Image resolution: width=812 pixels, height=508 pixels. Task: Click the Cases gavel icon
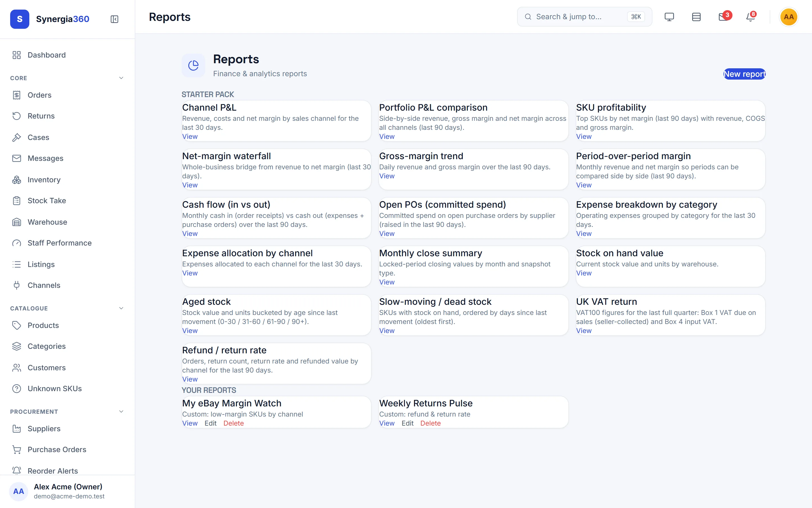pos(16,137)
